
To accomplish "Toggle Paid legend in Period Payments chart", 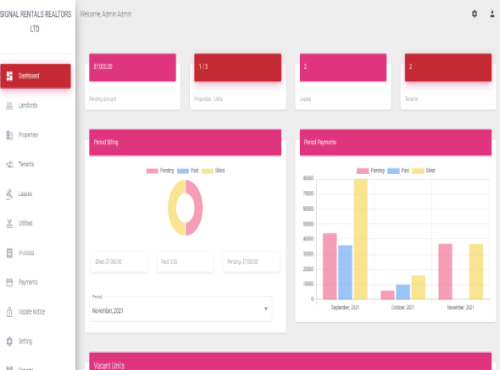I will 398,171.
